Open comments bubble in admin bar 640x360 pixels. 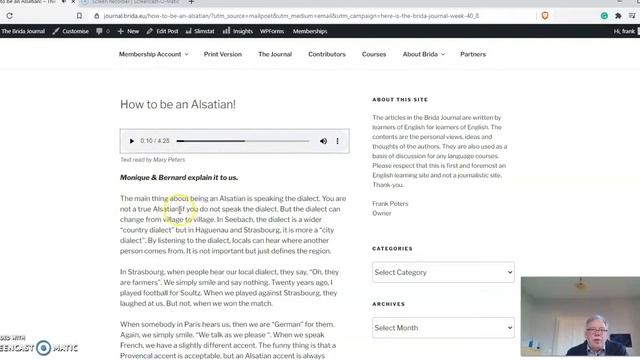pyautogui.click(x=103, y=31)
